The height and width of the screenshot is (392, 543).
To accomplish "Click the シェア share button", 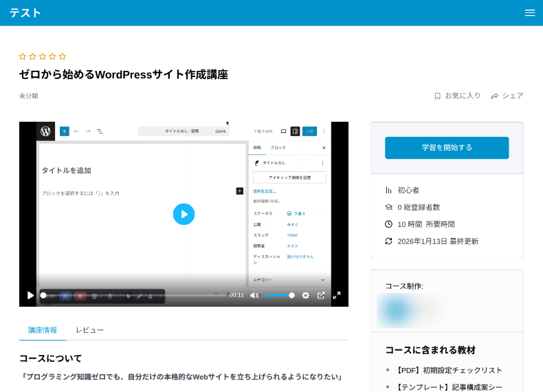I will pyautogui.click(x=507, y=96).
